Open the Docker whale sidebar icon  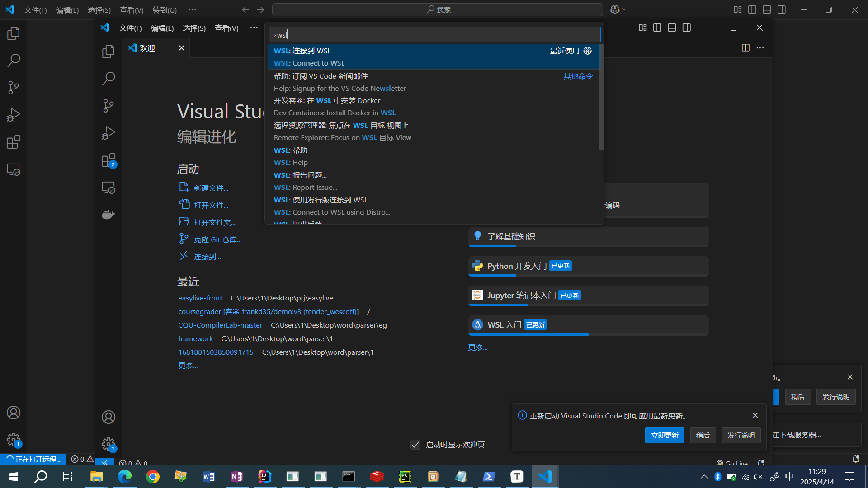(x=108, y=214)
